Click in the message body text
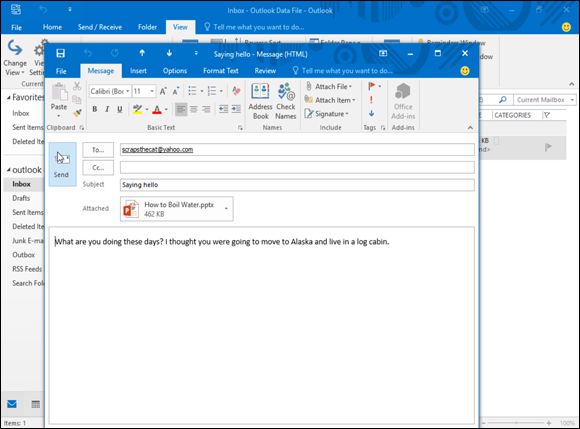The image size is (580, 429). pyautogui.click(x=222, y=242)
